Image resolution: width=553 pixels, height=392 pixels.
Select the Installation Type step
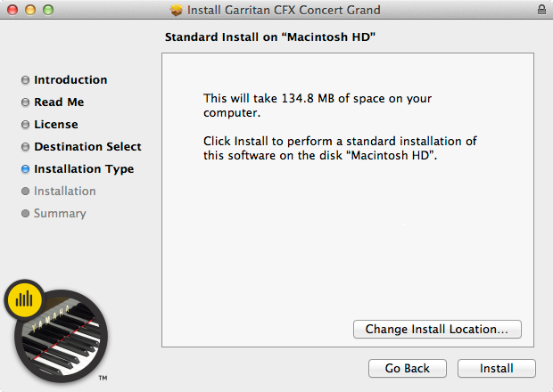coord(84,168)
